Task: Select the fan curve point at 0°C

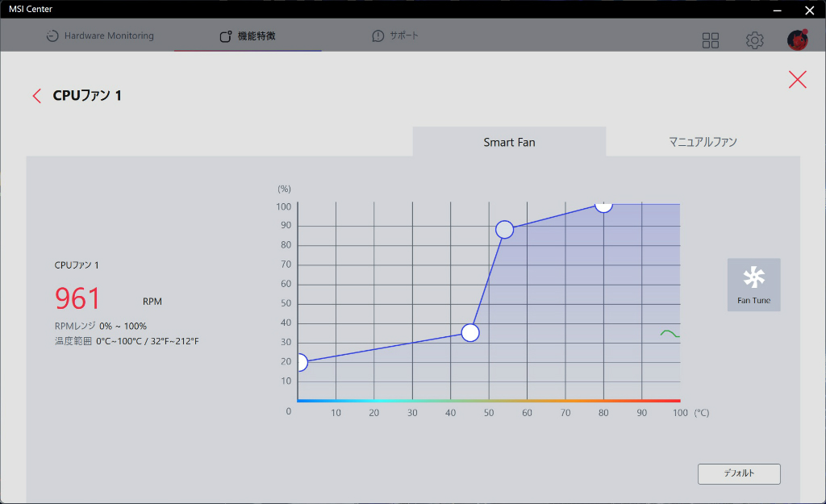Action: click(302, 362)
